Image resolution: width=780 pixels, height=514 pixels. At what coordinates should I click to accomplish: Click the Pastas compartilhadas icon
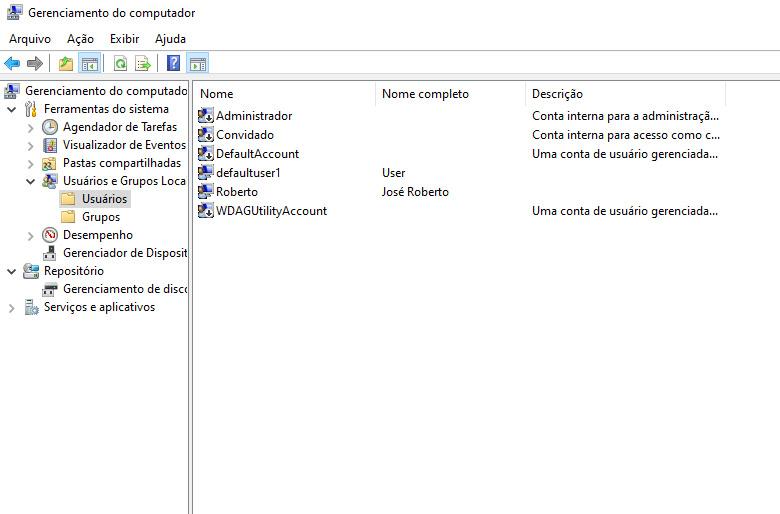49,163
